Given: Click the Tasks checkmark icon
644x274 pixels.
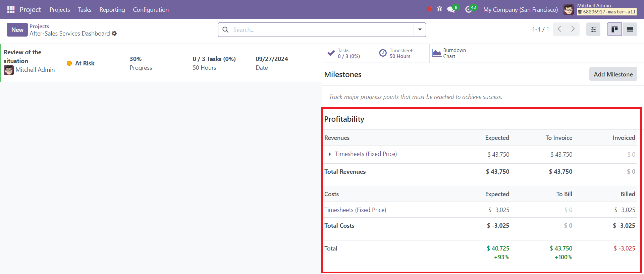Looking at the screenshot, I should [331, 53].
